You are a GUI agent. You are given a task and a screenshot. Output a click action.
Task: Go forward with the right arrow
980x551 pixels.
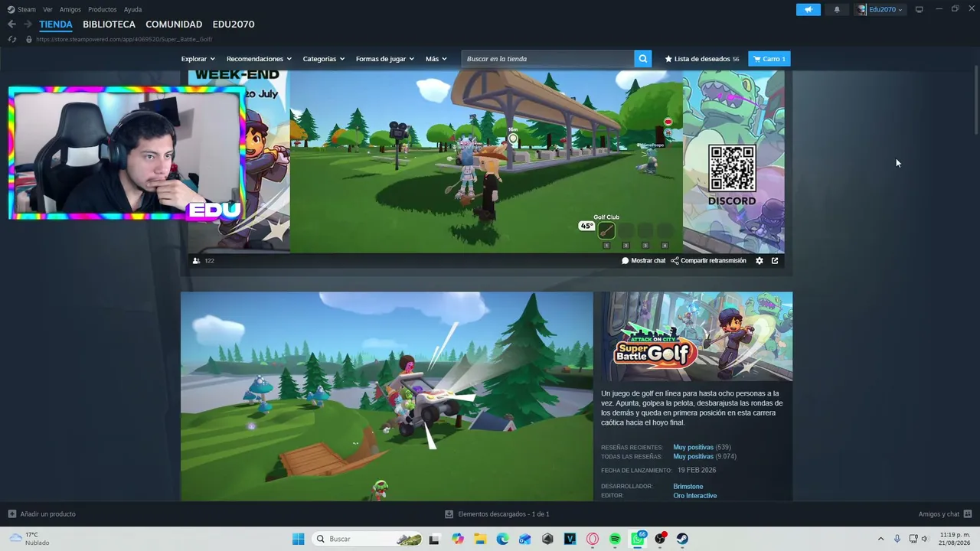click(28, 24)
